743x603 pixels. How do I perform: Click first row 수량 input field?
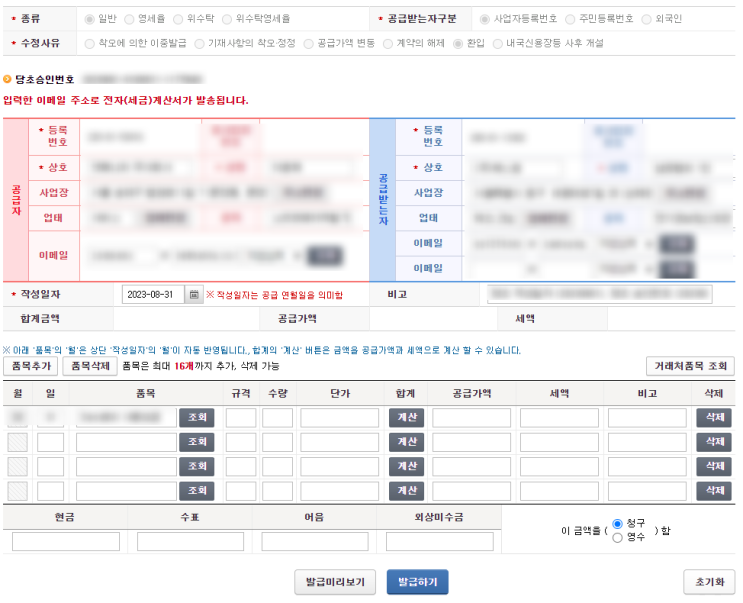click(277, 418)
